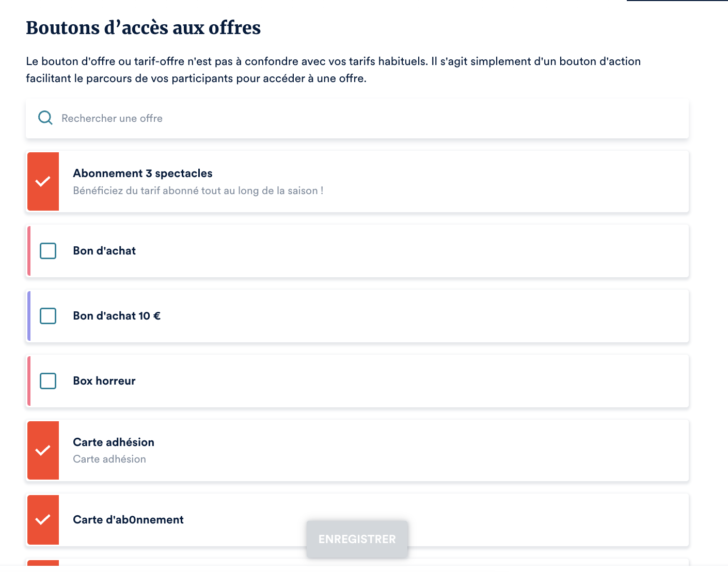Click the purple stripe on Bon d'achat 10 € row

click(x=29, y=316)
